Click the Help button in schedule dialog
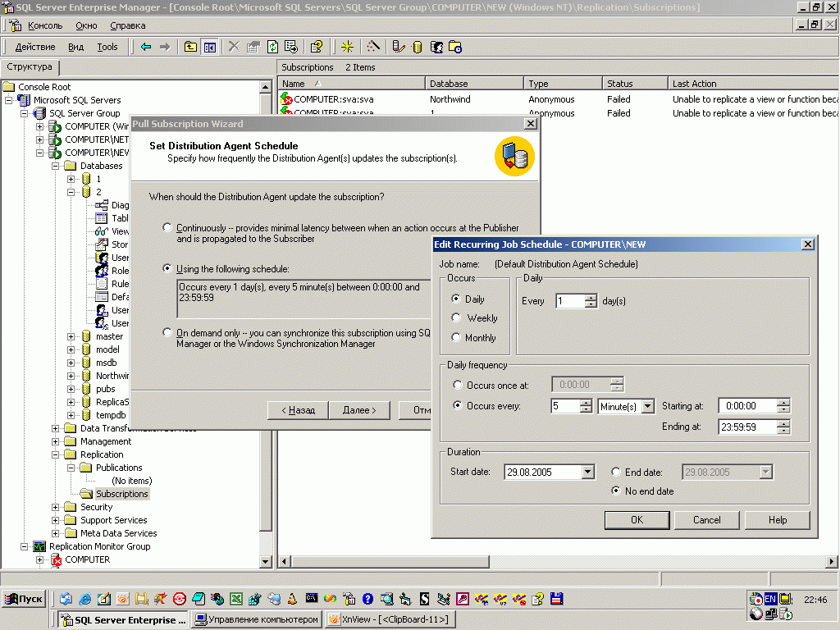840x630 pixels. pyautogui.click(x=778, y=519)
